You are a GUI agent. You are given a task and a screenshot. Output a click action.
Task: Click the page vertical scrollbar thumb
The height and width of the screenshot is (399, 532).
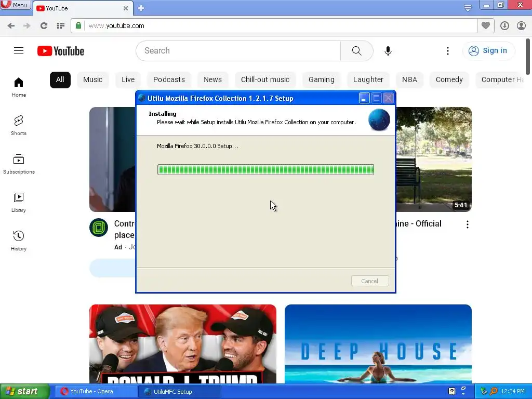tap(528, 57)
